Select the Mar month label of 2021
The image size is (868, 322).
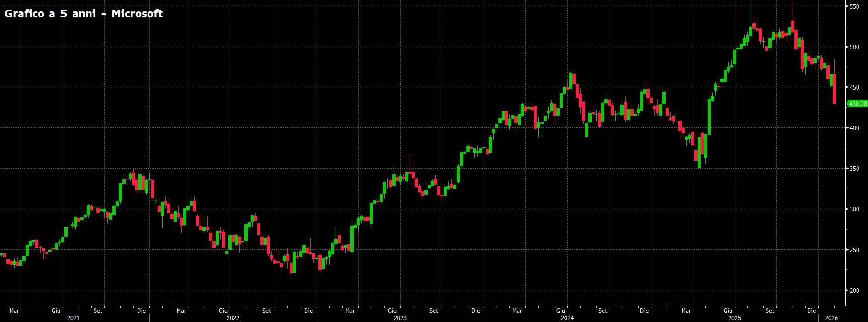pos(14,311)
